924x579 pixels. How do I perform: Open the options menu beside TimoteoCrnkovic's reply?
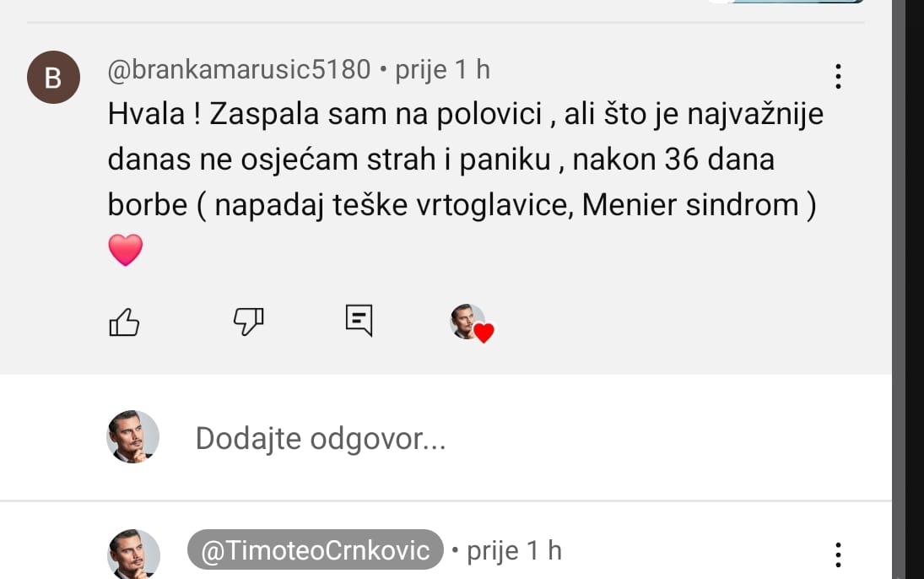pyautogui.click(x=838, y=555)
